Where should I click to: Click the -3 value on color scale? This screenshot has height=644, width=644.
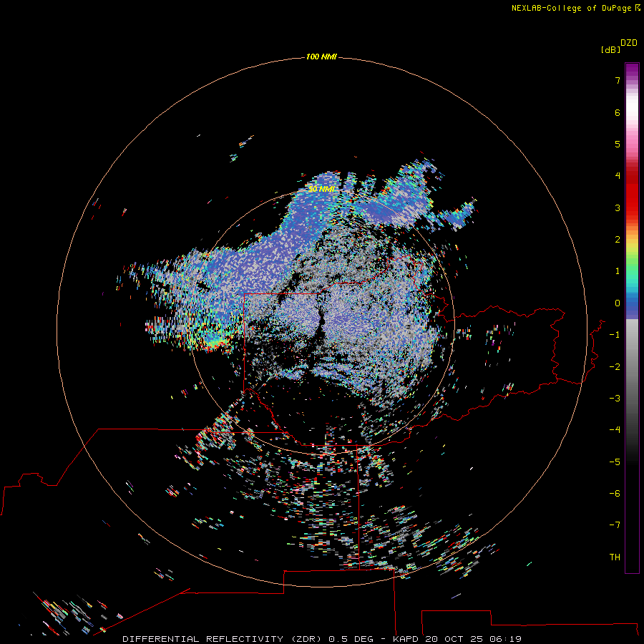coord(615,399)
